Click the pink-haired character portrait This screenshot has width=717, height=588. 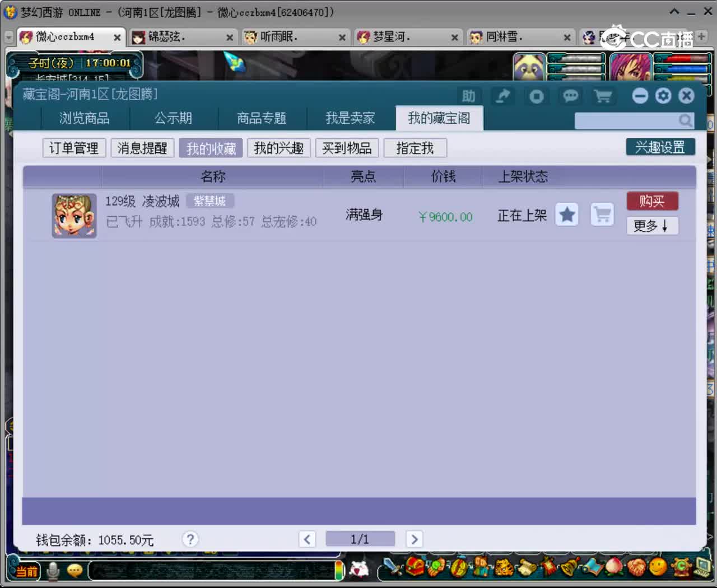(630, 68)
